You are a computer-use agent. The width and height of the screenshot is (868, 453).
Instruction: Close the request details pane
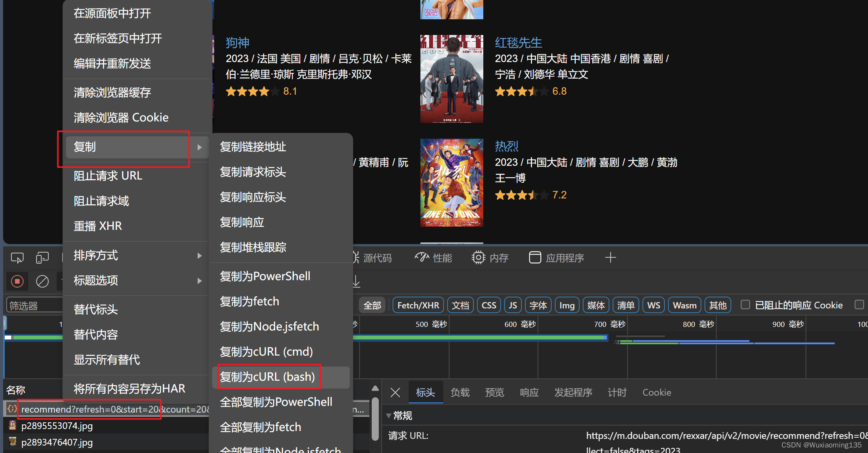click(395, 392)
